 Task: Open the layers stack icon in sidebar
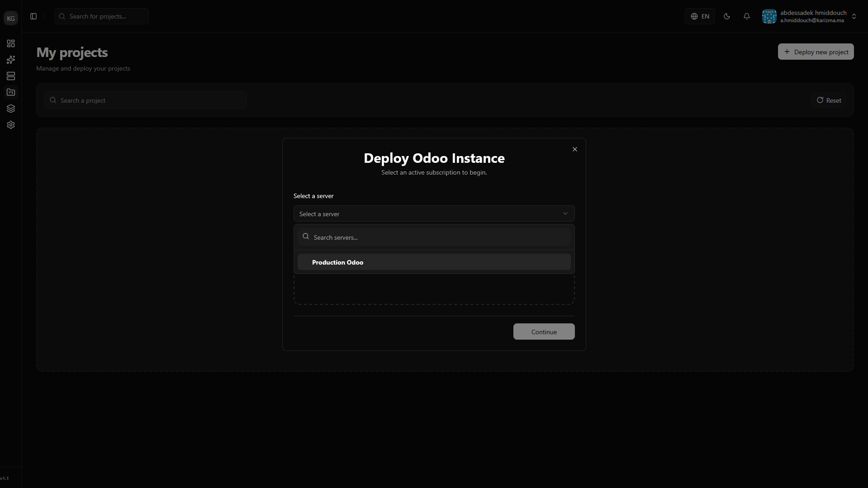11,109
